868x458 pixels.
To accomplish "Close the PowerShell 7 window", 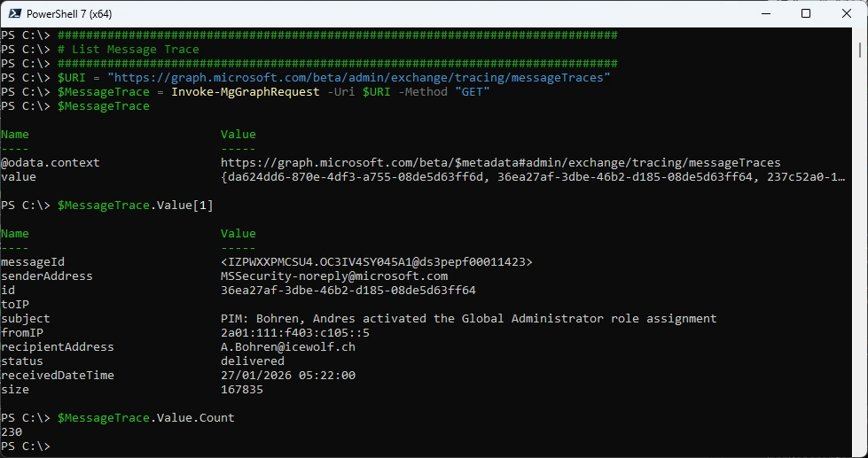I will [847, 13].
